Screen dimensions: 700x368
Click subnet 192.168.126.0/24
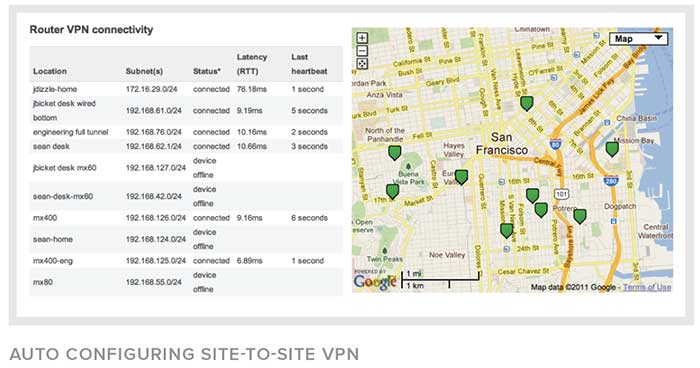(156, 217)
